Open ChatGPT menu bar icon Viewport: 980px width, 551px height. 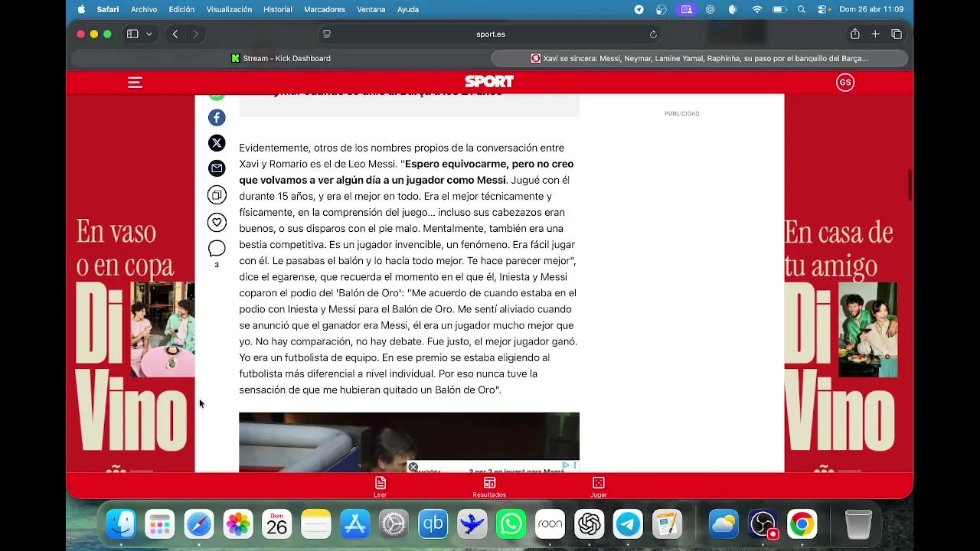tap(710, 9)
